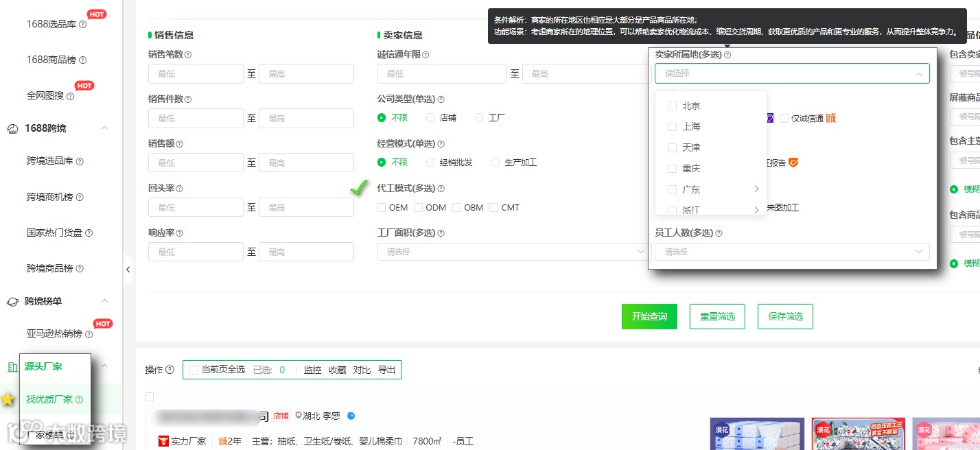Open the 工厂面积 dropdown
Image resolution: width=980 pixels, height=450 pixels.
[512, 252]
